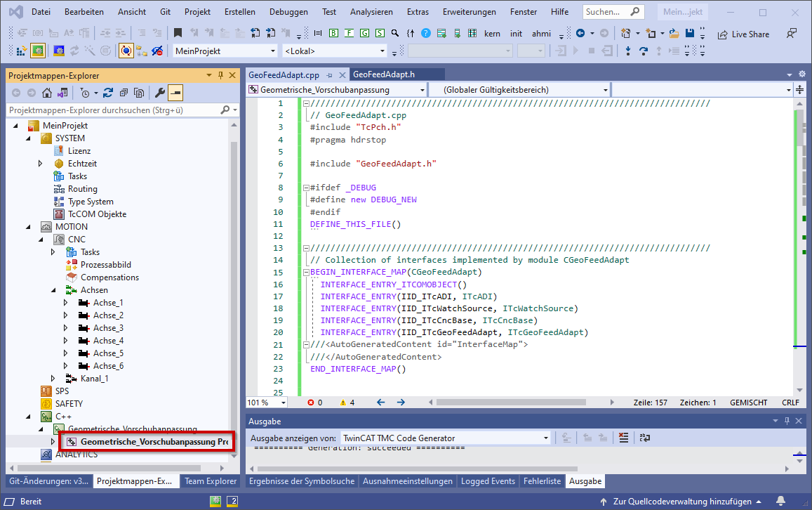This screenshot has width=812, height=510.
Task: Click the wrench properties icon in Projektmappen-Explorer
Action: pyautogui.click(x=160, y=93)
